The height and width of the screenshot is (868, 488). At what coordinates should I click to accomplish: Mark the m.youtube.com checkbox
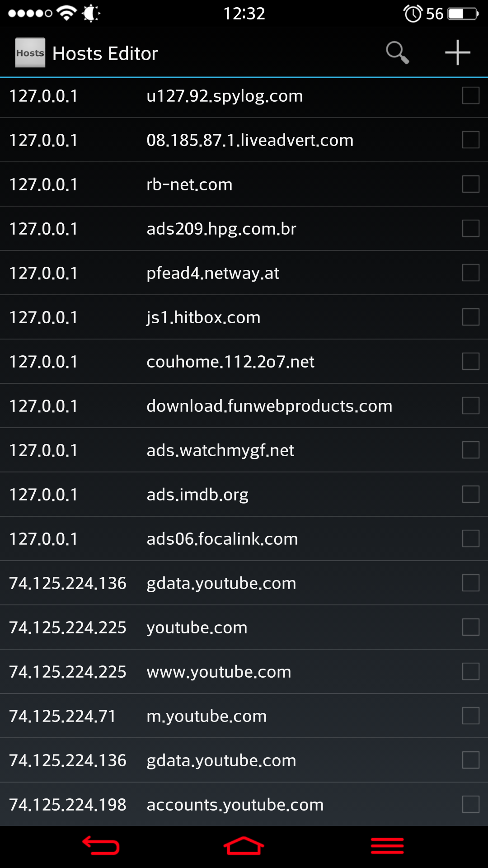470,716
